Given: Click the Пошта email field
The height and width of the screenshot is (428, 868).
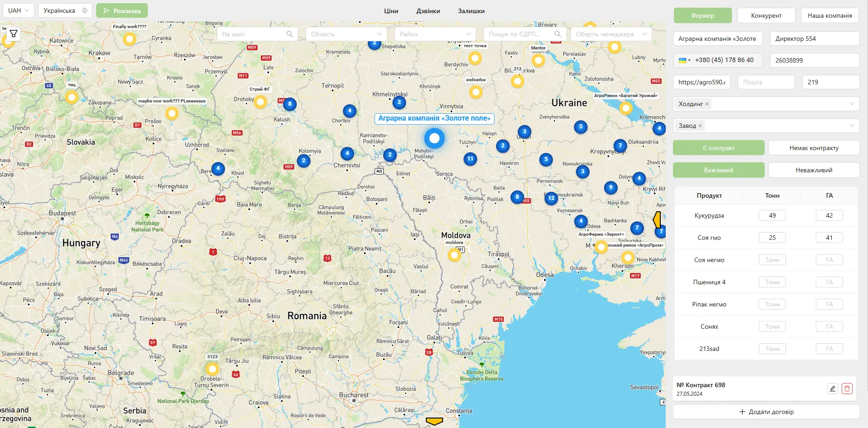Looking at the screenshot, I should (766, 82).
